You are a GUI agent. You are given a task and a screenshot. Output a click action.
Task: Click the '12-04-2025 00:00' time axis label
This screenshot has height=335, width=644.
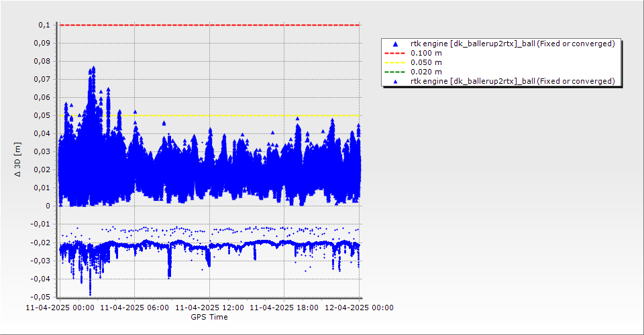click(360, 308)
